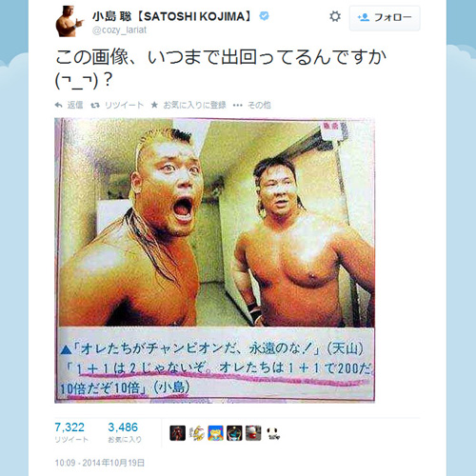The width and height of the screenshot is (476, 476).
Task: Open the @cozy_lariat handle link
Action: click(x=119, y=30)
